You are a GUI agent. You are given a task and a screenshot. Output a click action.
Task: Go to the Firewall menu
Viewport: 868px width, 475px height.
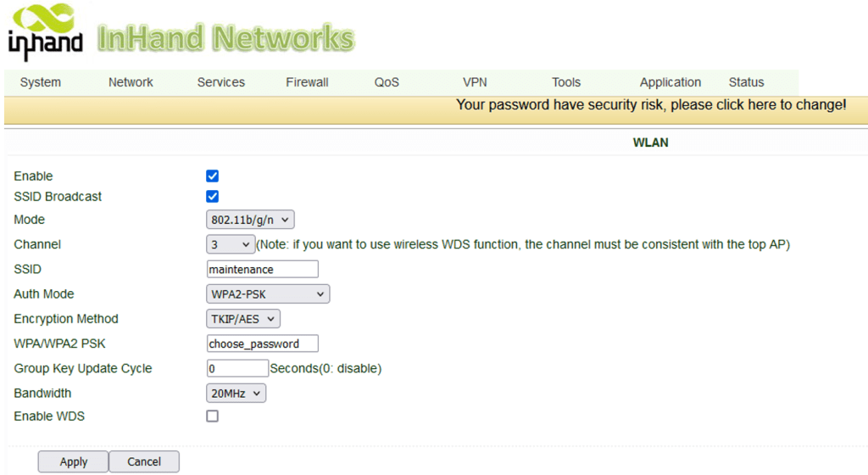tap(307, 82)
